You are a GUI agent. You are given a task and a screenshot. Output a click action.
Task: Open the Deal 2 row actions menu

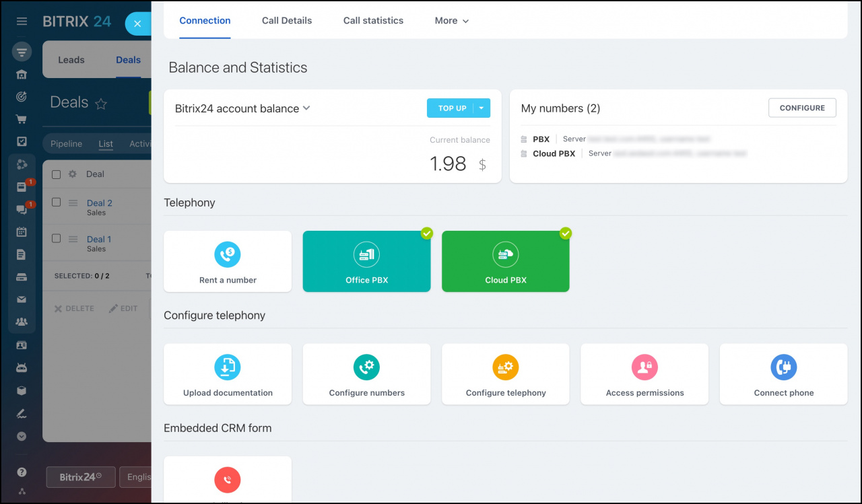tap(73, 203)
